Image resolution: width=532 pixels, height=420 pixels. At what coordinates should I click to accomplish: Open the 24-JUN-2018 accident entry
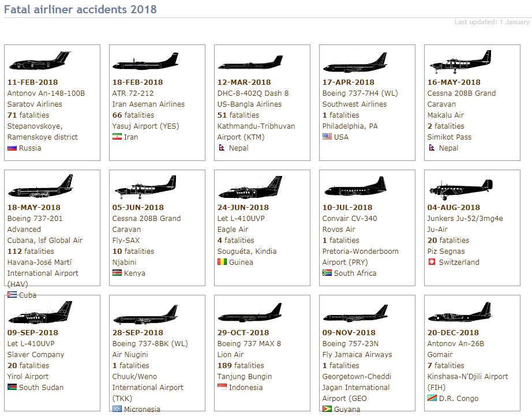pos(243,207)
